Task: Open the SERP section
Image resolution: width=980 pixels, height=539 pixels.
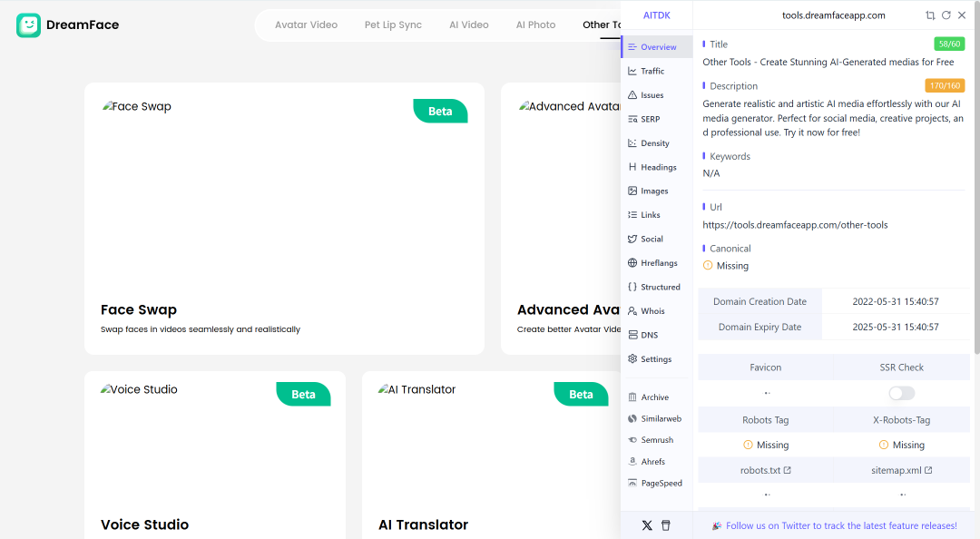Action: [x=657, y=119]
